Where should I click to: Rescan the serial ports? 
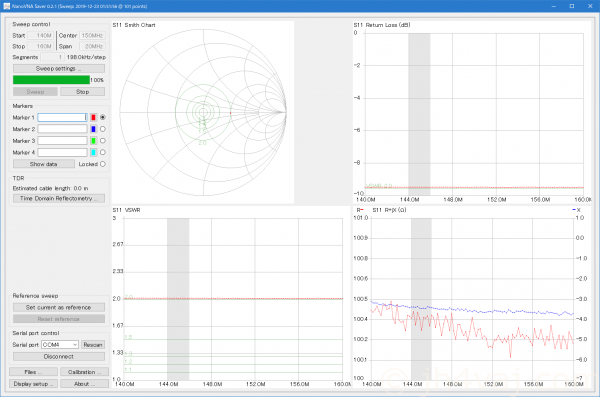[x=93, y=345]
